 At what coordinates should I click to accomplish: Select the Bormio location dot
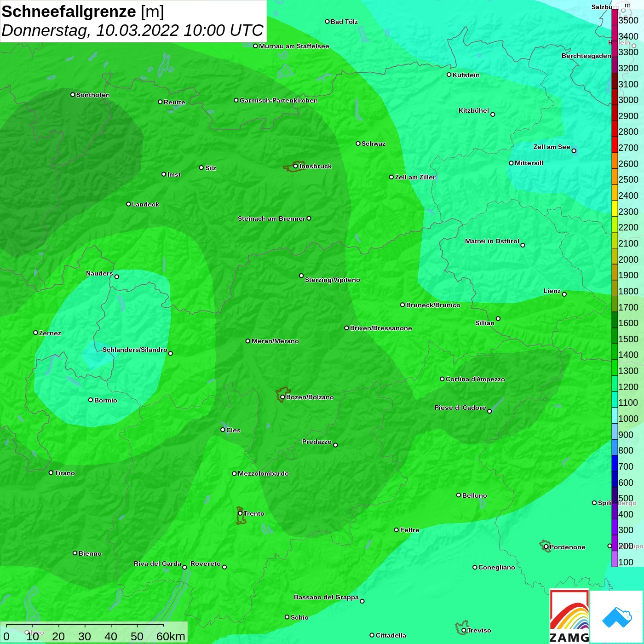tap(91, 400)
